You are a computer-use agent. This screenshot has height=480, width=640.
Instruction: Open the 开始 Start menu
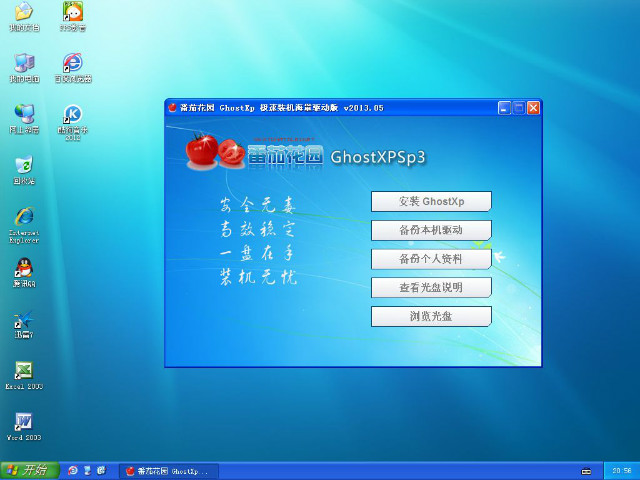point(29,471)
